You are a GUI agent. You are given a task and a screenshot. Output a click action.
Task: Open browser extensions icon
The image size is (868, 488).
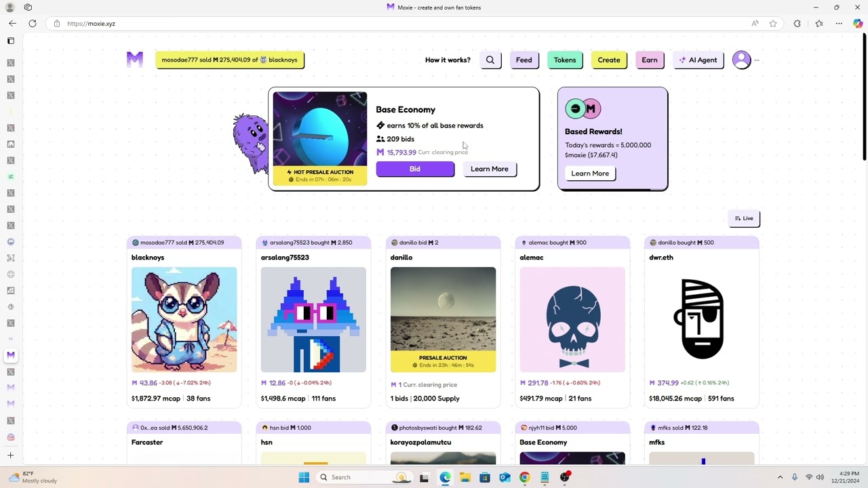(x=797, y=23)
